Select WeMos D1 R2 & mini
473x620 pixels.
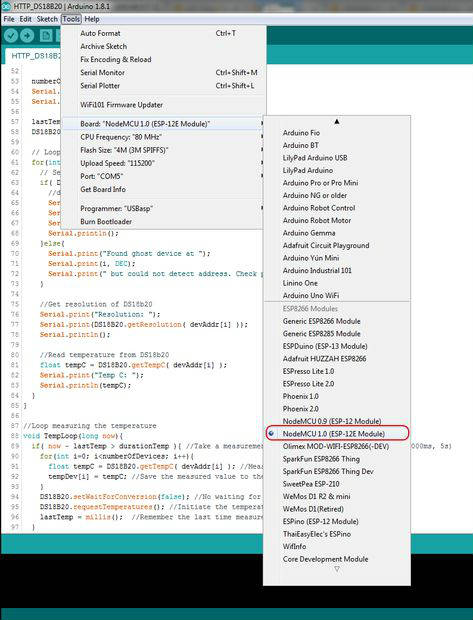337,497
